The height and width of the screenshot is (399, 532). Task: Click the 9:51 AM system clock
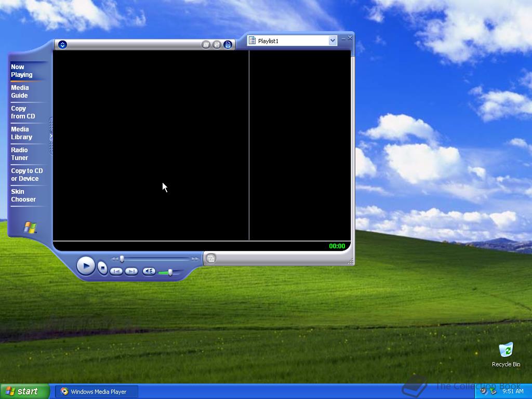coord(513,392)
